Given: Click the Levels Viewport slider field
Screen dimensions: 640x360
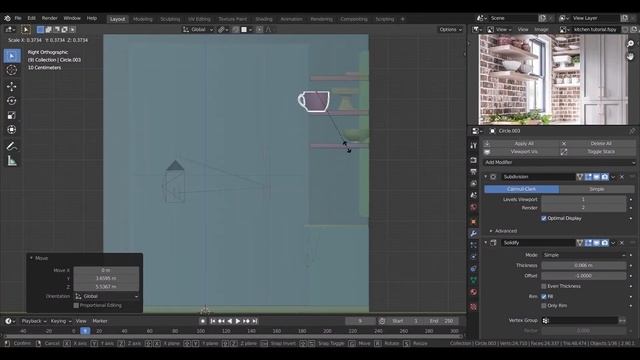Looking at the screenshot, I should pyautogui.click(x=583, y=200).
